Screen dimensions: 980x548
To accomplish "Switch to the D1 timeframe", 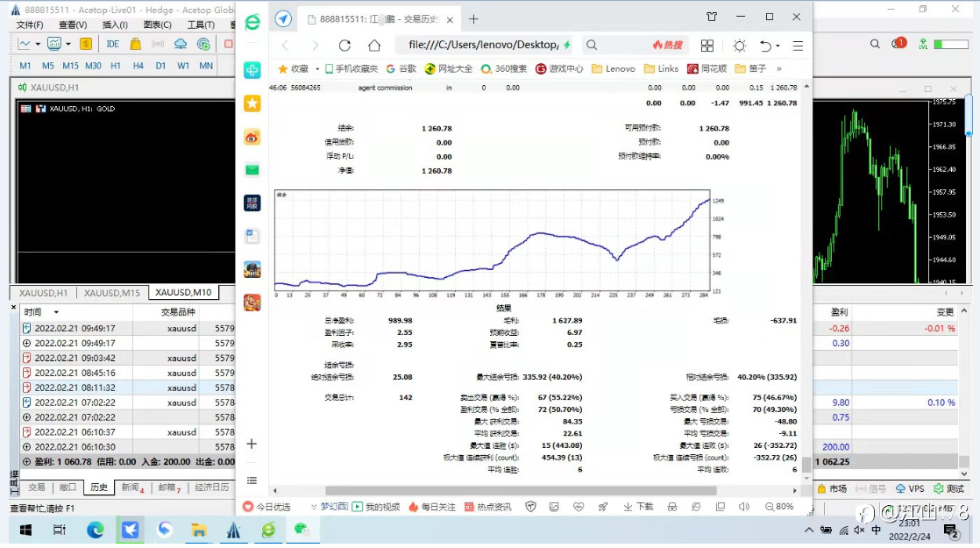I will pos(160,66).
